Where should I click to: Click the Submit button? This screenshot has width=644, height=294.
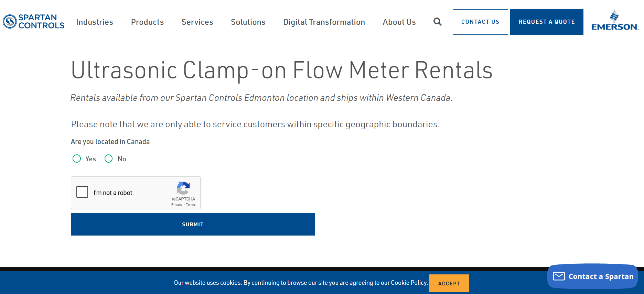(x=193, y=224)
